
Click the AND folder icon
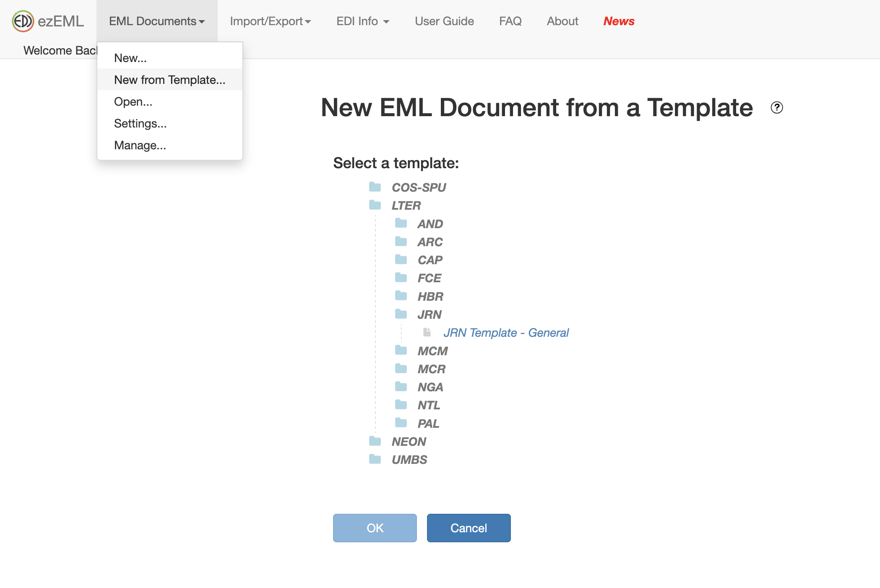click(x=401, y=223)
